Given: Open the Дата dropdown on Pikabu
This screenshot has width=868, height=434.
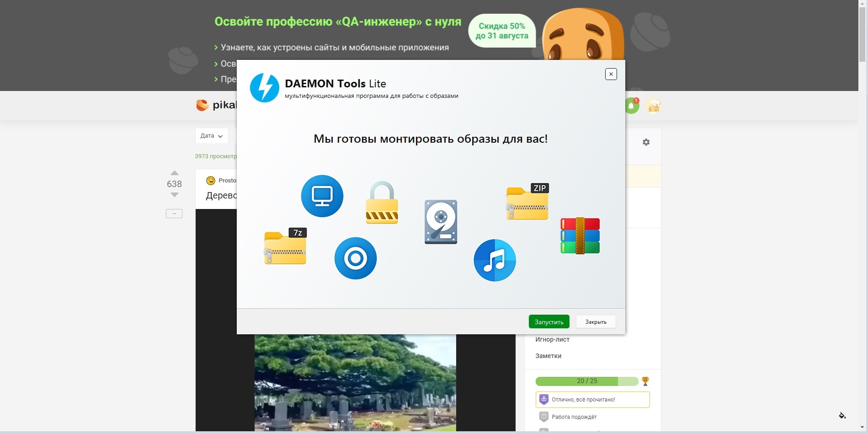Looking at the screenshot, I should [212, 136].
